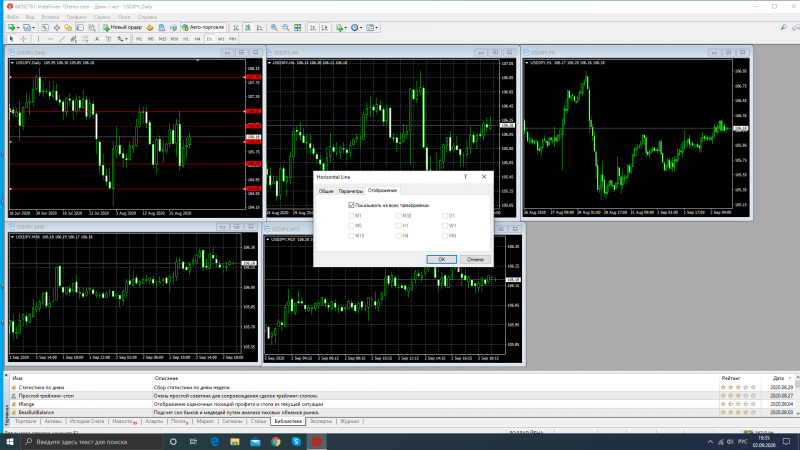Tick the W1 timeframe checkbox

(x=444, y=225)
